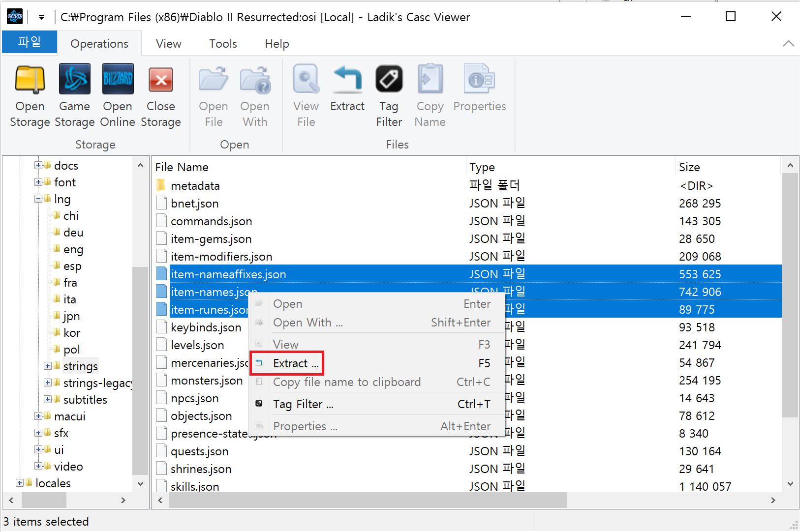
Task: Expand the ui folder node
Action: (38, 449)
